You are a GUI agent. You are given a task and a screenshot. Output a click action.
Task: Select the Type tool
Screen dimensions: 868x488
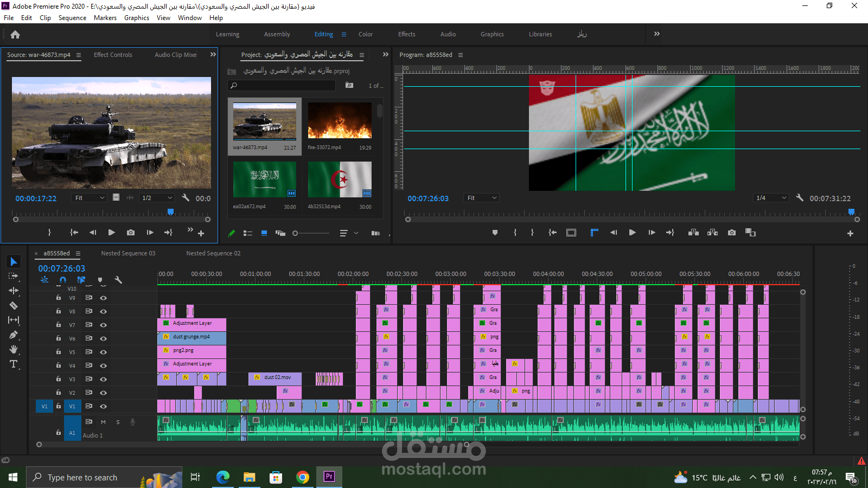pos(14,364)
